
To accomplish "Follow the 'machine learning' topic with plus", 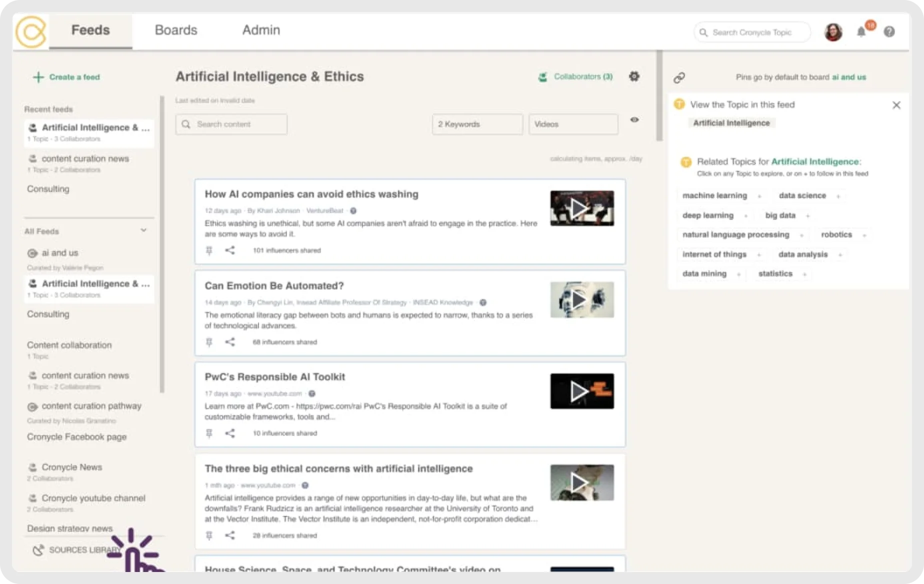I will [x=759, y=196].
